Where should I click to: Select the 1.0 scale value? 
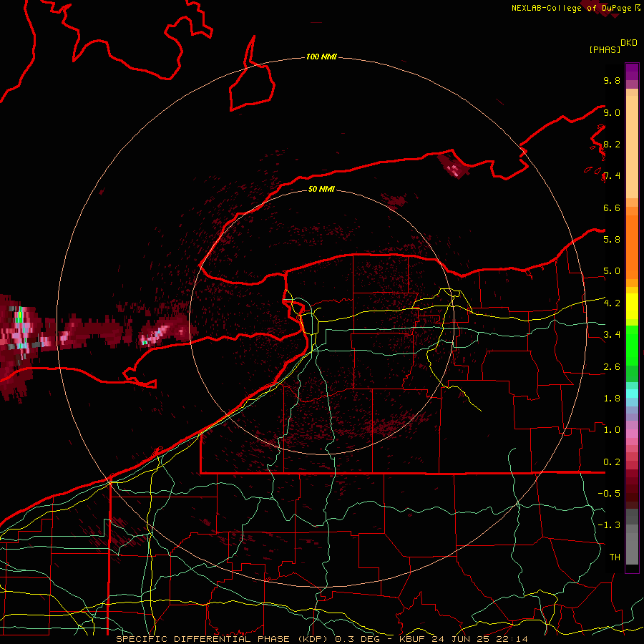coord(612,430)
